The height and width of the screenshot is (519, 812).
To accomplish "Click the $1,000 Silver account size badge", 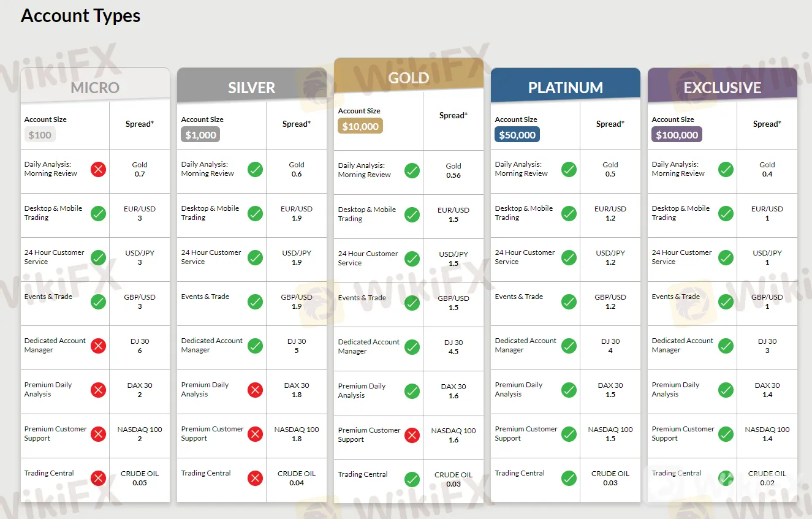I will [200, 135].
